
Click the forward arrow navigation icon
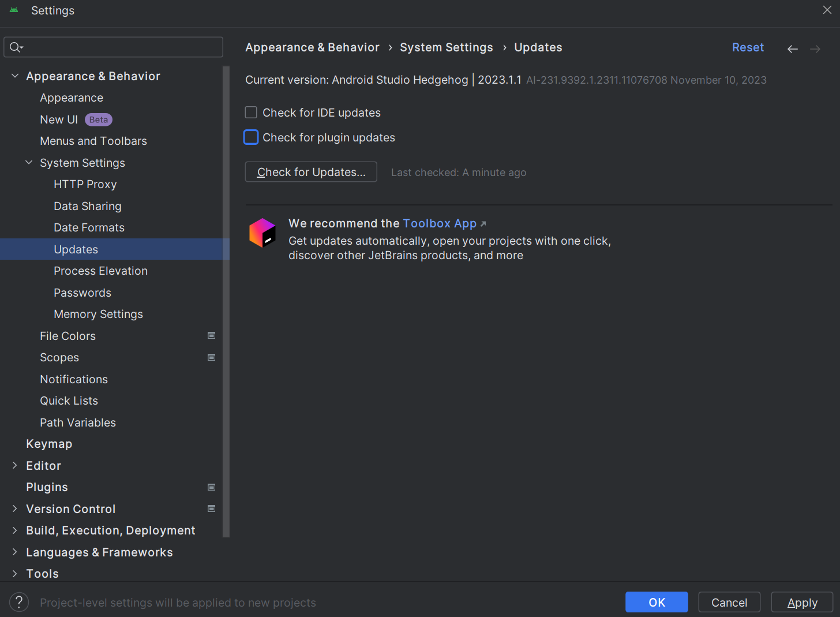point(815,49)
